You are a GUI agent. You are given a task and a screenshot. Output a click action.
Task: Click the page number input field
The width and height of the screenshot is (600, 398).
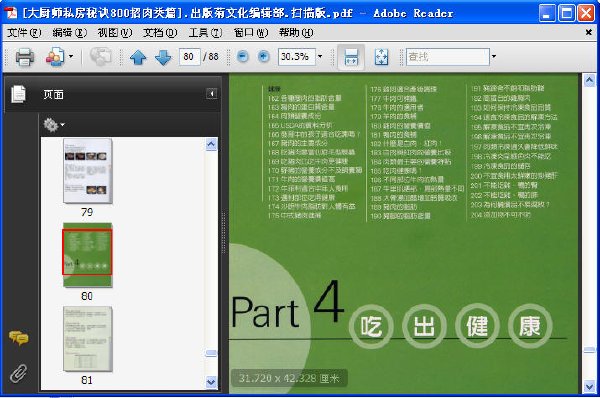(x=189, y=57)
